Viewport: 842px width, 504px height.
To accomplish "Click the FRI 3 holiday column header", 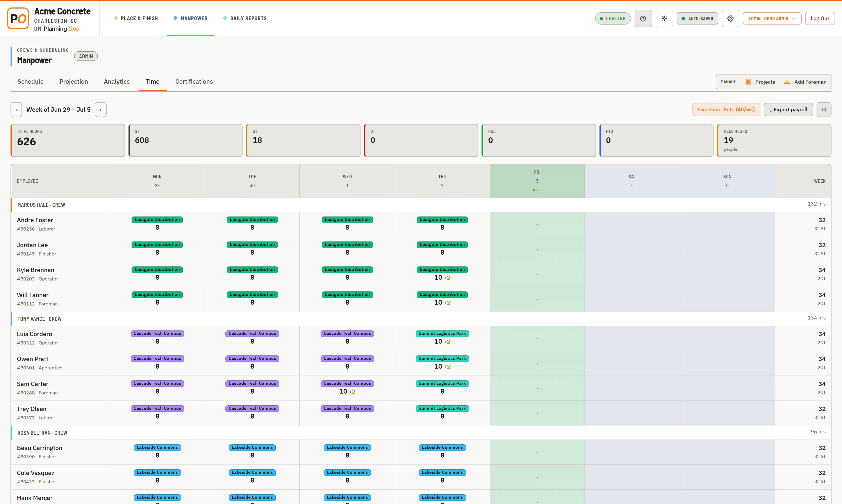I will click(537, 181).
